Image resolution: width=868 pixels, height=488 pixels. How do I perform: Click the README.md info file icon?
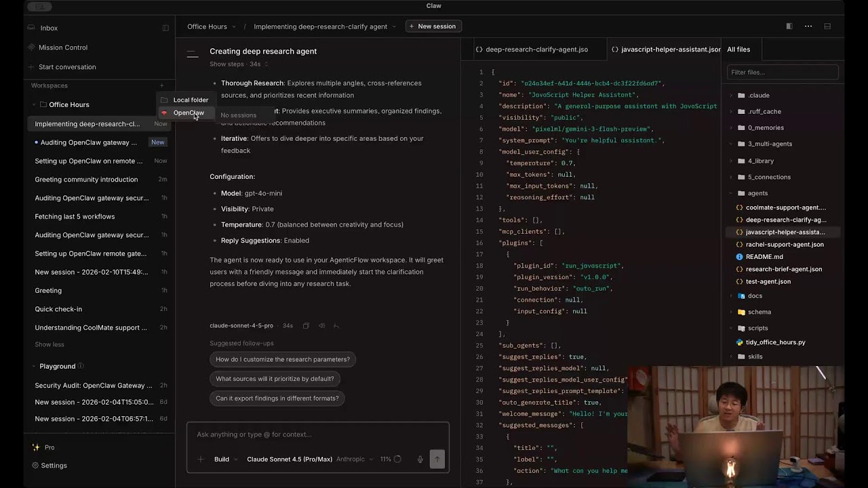[739, 257]
